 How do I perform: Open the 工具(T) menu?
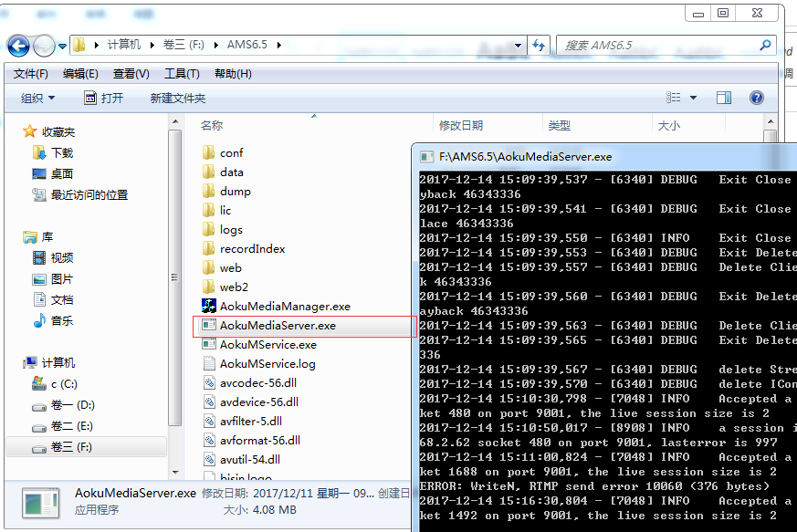[x=182, y=74]
